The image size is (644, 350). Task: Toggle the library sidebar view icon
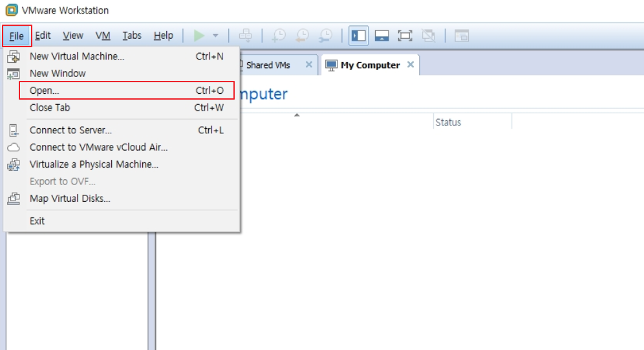coord(359,36)
